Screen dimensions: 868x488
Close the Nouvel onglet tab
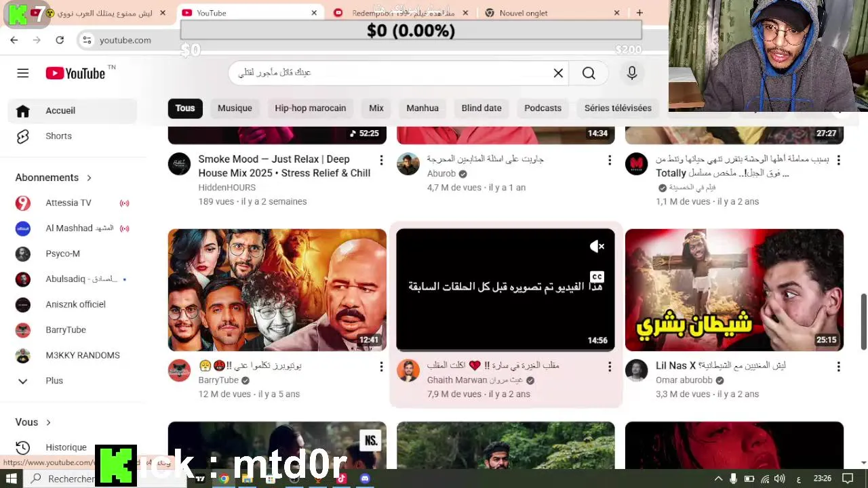[x=616, y=13]
